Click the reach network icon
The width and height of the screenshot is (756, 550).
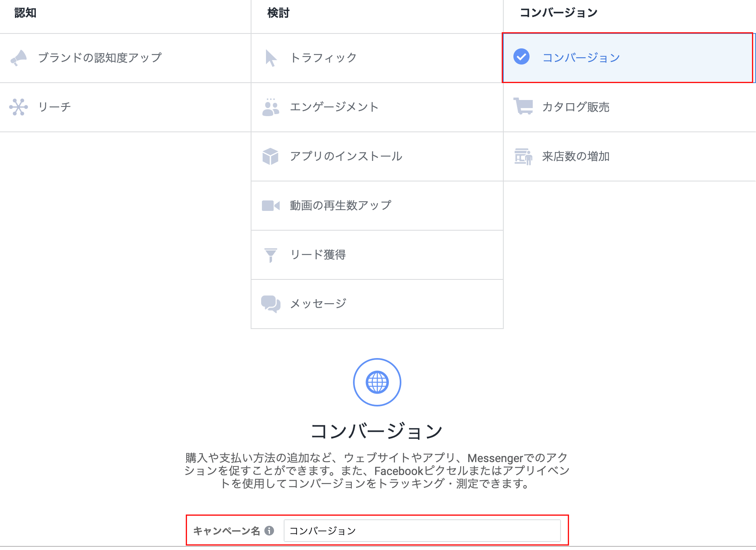click(19, 107)
